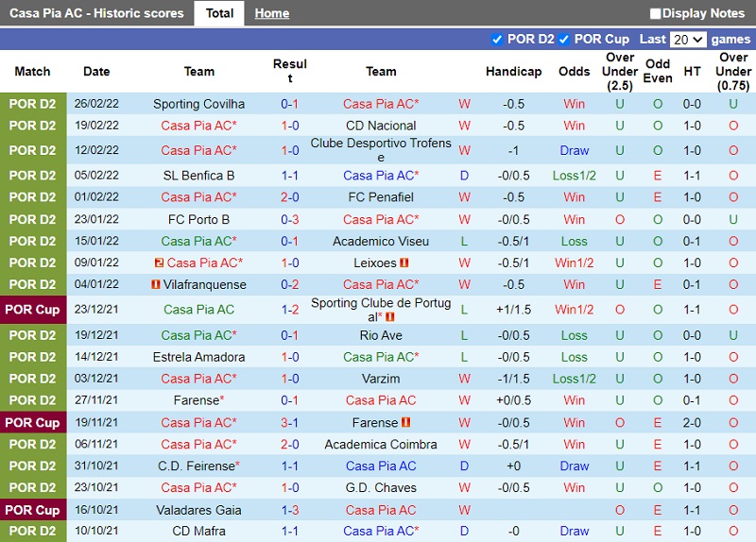Viewport: 756px width, 542px height.
Task: Open the Academica Coimbra team link
Action: tap(381, 445)
